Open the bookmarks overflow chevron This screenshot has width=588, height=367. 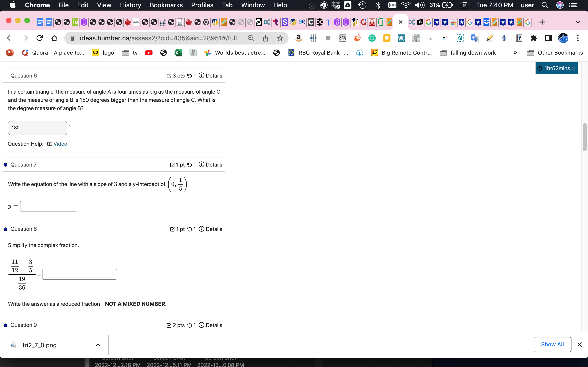[515, 53]
